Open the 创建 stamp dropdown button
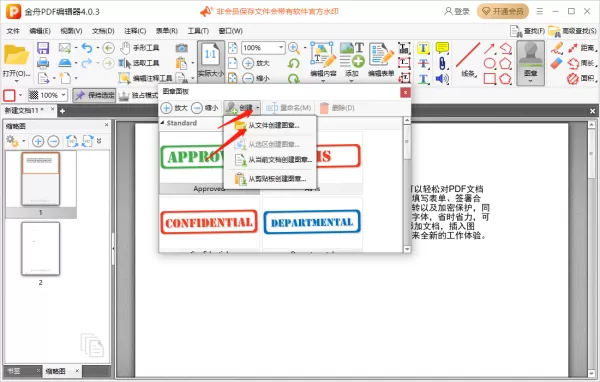Viewport: 600px width, 382px height. coord(242,108)
